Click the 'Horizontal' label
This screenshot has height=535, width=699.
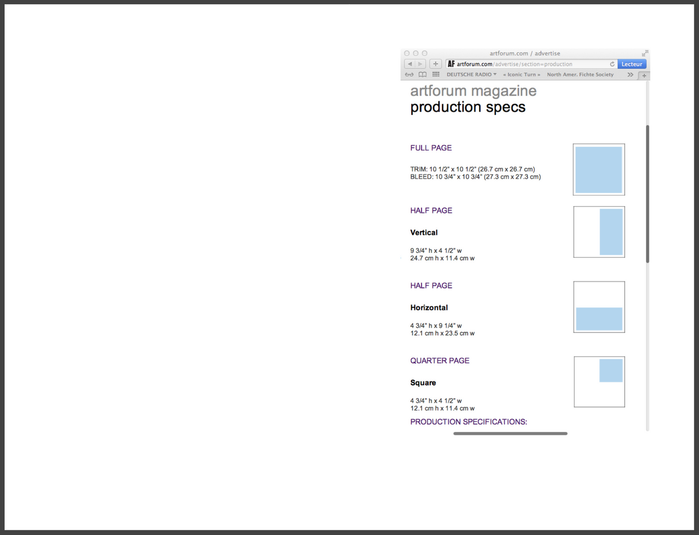(429, 307)
